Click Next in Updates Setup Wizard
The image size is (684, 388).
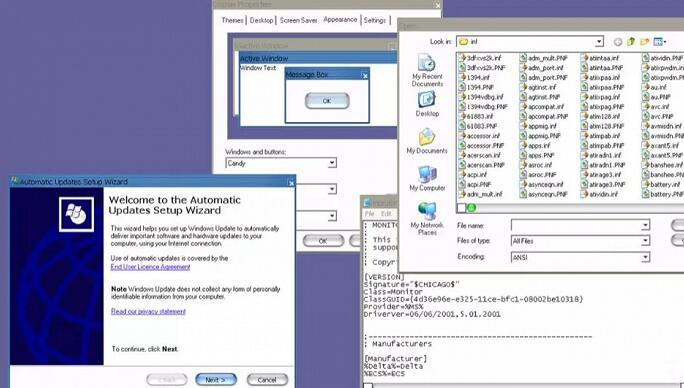[x=216, y=380]
